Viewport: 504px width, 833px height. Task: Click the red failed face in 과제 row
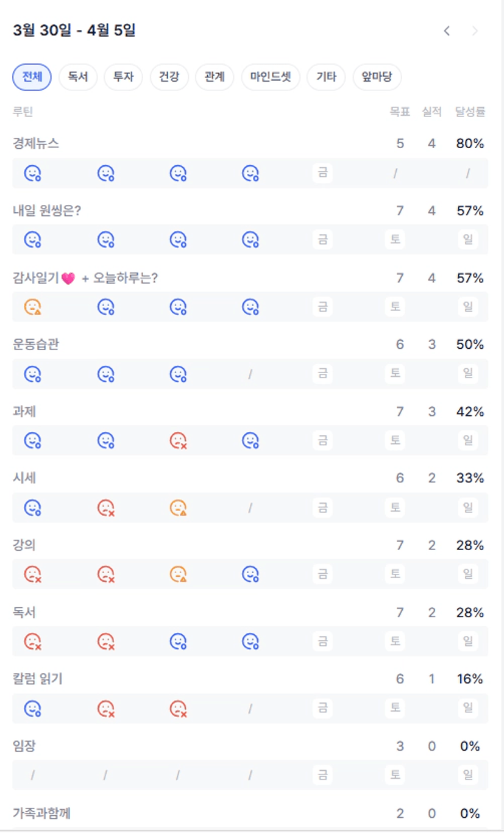tap(178, 440)
